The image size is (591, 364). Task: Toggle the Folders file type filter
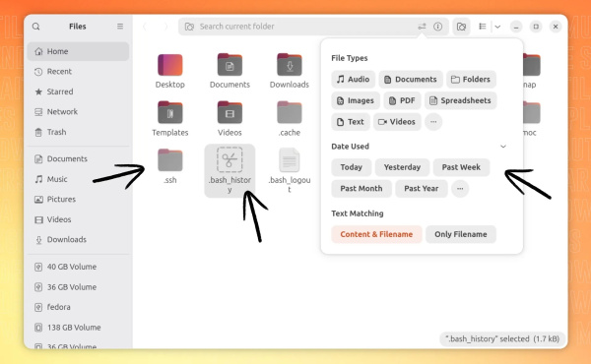click(x=471, y=80)
